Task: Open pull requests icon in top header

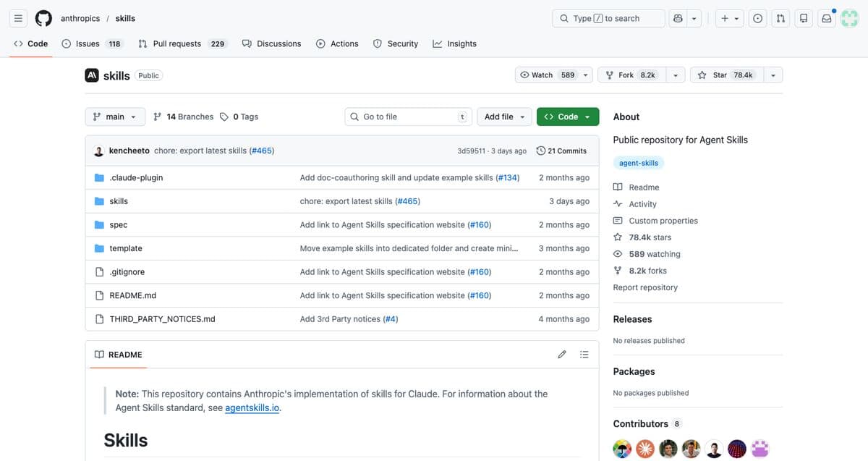Action: click(780, 19)
